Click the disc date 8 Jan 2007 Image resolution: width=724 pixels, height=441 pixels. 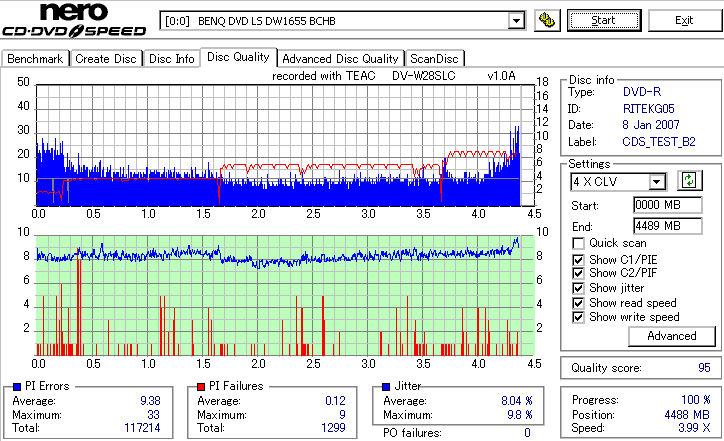651,125
